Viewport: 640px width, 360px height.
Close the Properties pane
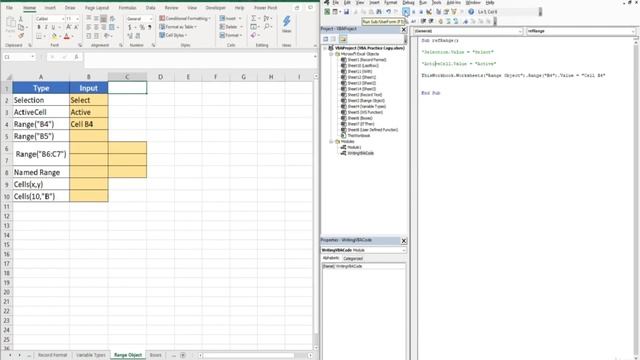404,241
